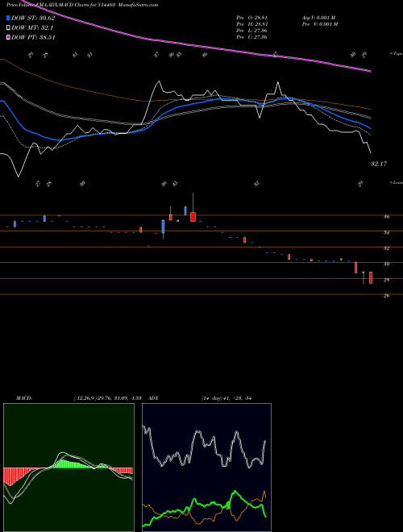This screenshot has width=403, height=532.
Task: Click the 32.17 price label
Action: pos(379,164)
